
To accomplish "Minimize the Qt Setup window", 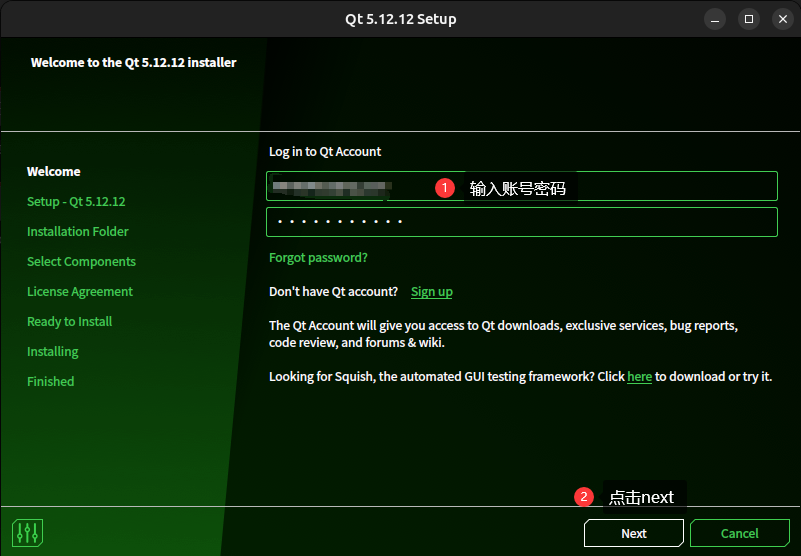I will tap(715, 19).
